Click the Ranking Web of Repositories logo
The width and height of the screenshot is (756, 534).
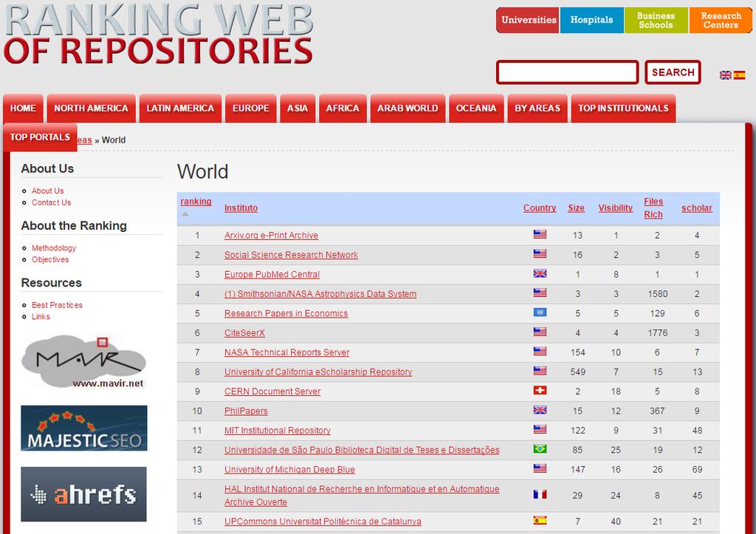coord(159,34)
